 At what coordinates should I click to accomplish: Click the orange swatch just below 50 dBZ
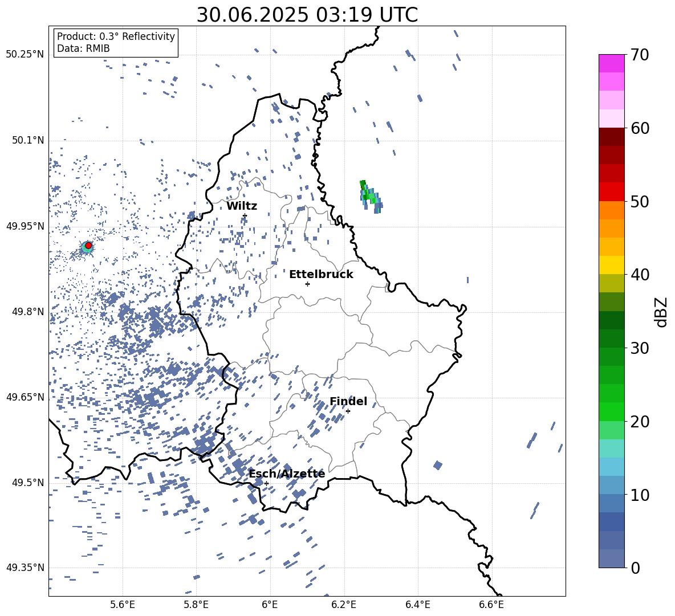pos(612,210)
